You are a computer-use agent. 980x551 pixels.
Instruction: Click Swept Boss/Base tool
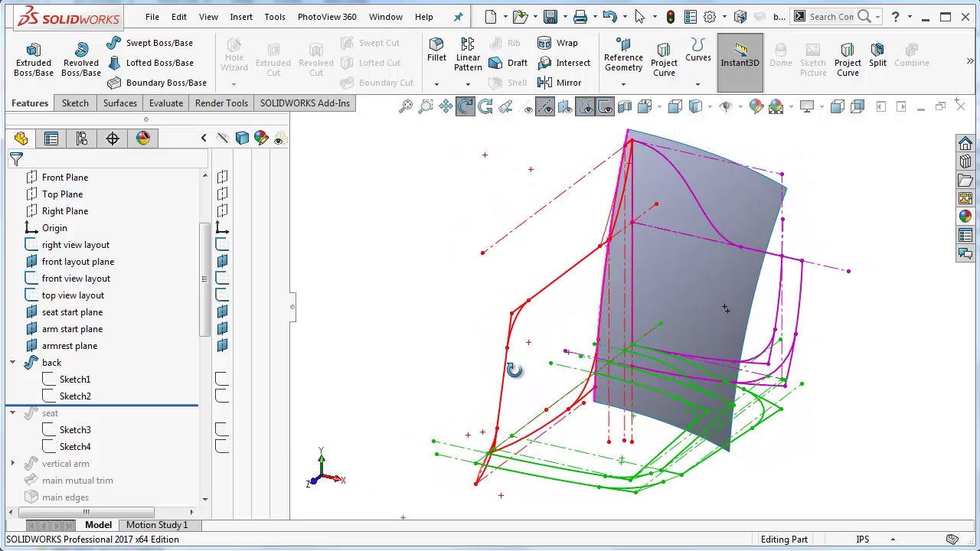tap(150, 43)
